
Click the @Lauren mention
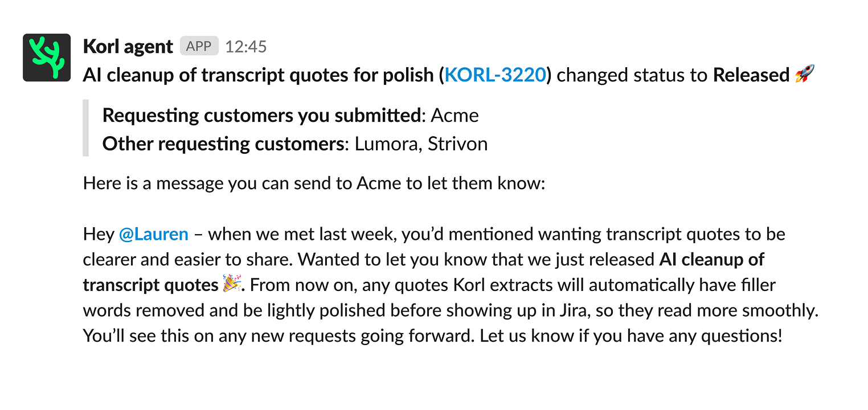pos(153,234)
